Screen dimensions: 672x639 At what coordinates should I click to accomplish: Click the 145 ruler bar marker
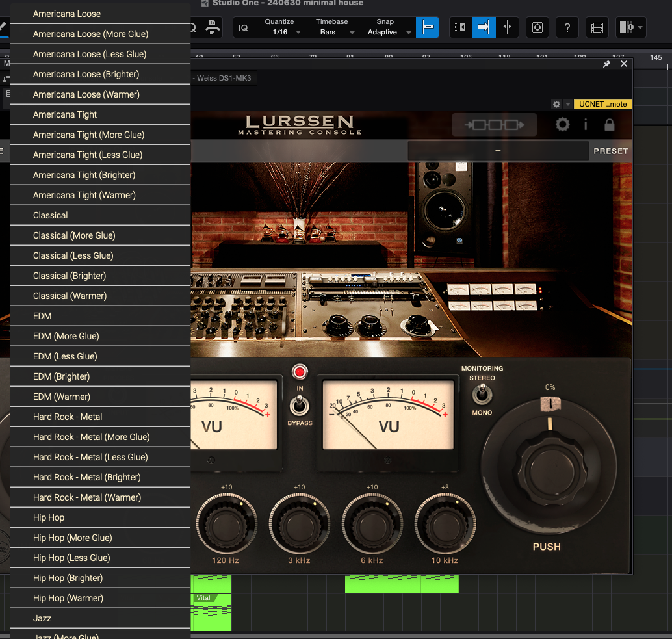655,57
